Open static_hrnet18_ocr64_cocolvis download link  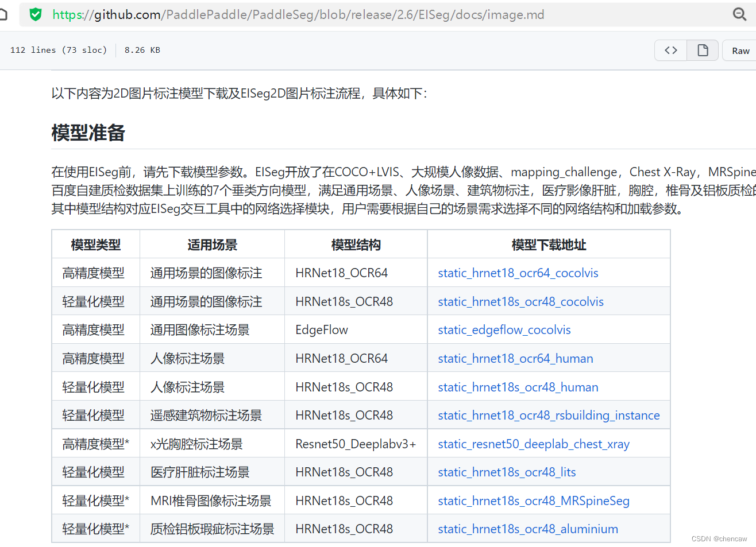coord(518,273)
